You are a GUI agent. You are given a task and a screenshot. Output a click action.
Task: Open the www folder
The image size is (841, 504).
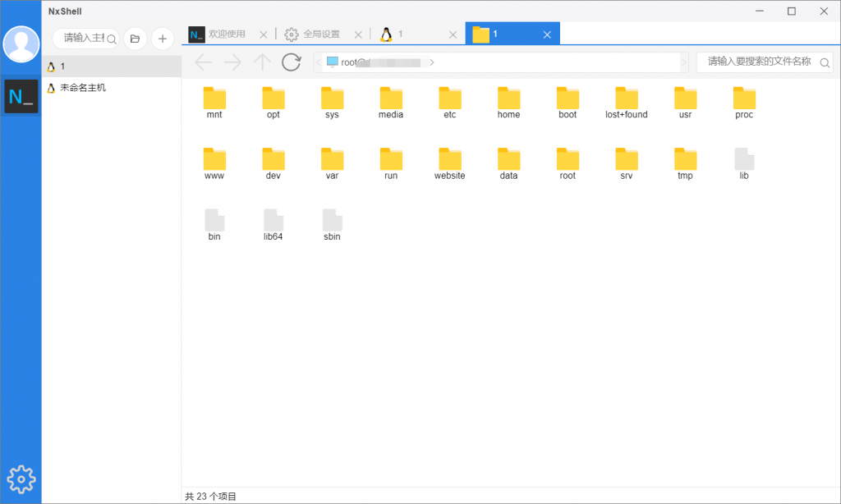coord(214,163)
